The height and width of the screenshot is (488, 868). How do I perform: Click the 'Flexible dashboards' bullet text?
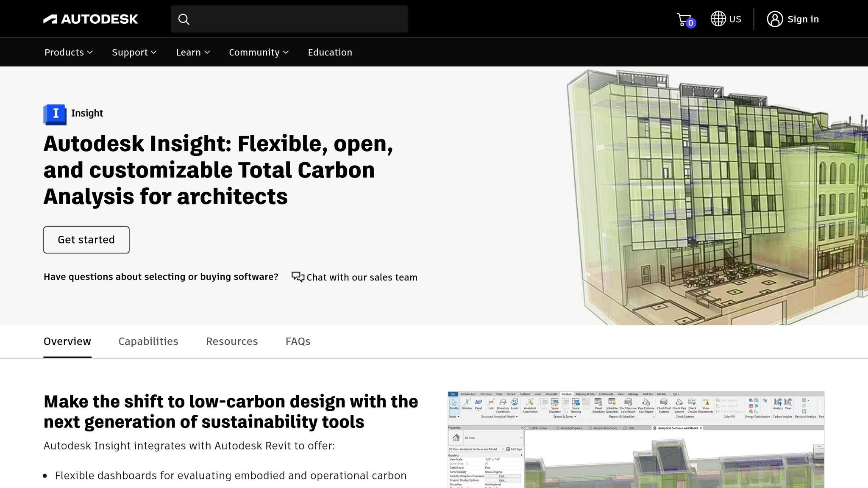231,476
